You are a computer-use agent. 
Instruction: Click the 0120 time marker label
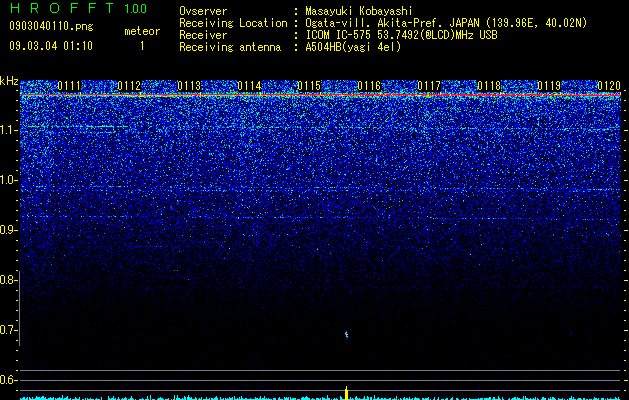coord(609,86)
